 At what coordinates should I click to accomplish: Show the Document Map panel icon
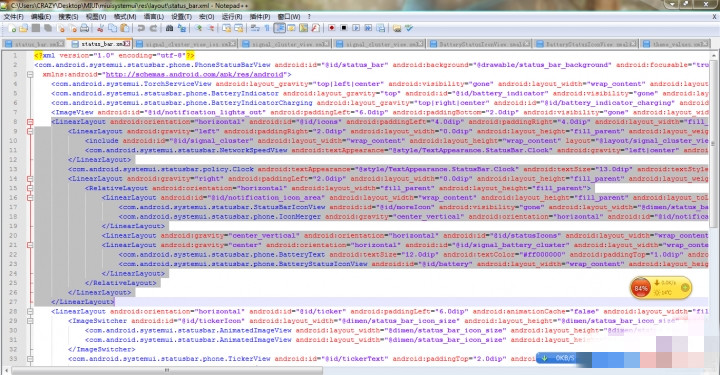pos(304,28)
